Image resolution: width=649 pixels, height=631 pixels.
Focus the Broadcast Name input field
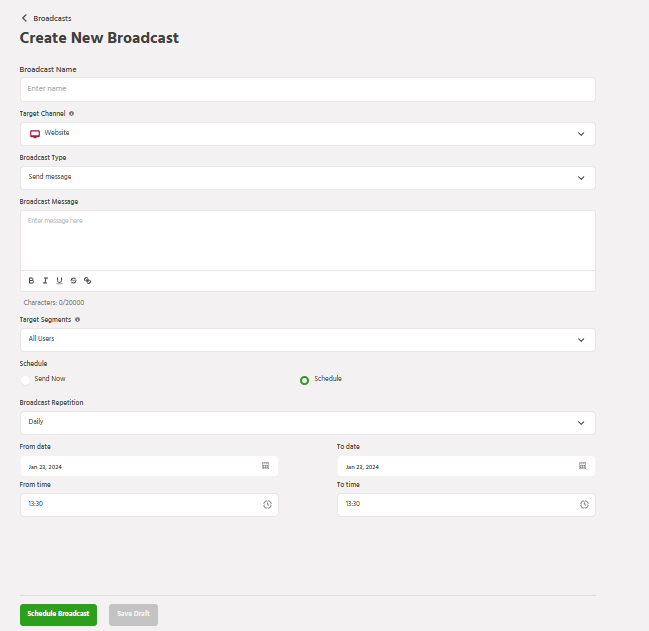coord(307,89)
